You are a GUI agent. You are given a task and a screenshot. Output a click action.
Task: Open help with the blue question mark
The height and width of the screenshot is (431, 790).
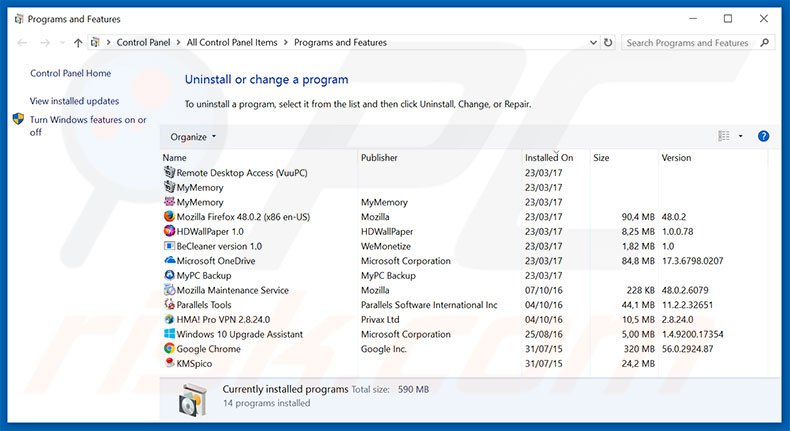pos(763,136)
